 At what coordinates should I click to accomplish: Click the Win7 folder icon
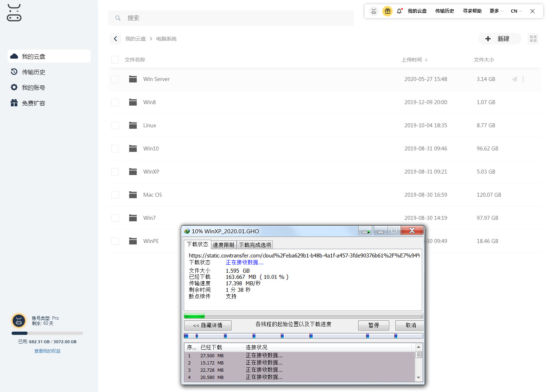tap(133, 218)
